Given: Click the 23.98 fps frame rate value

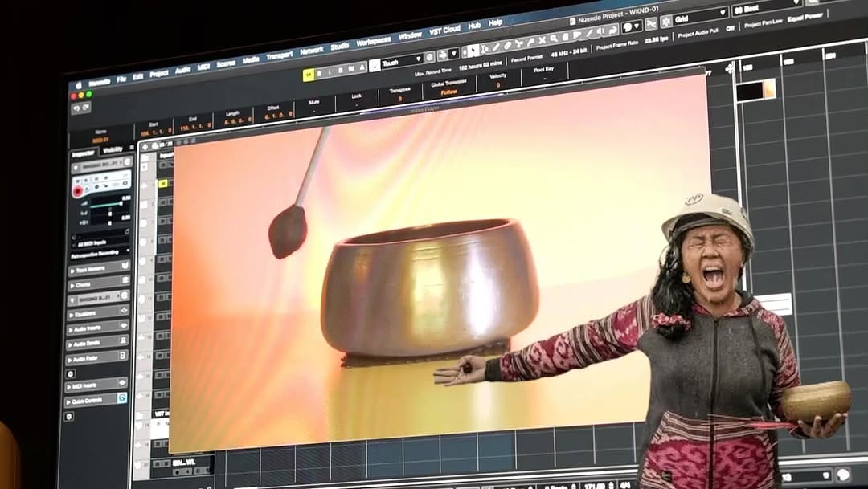Looking at the screenshot, I should 657,39.
